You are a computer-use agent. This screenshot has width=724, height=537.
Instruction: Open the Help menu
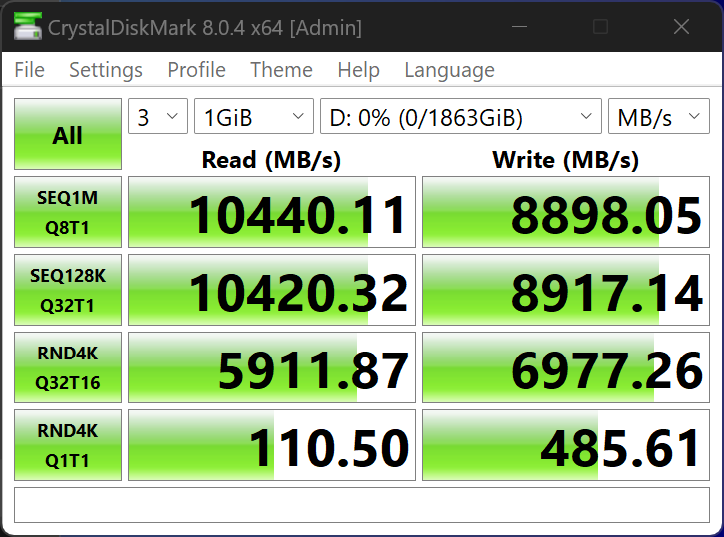(358, 70)
